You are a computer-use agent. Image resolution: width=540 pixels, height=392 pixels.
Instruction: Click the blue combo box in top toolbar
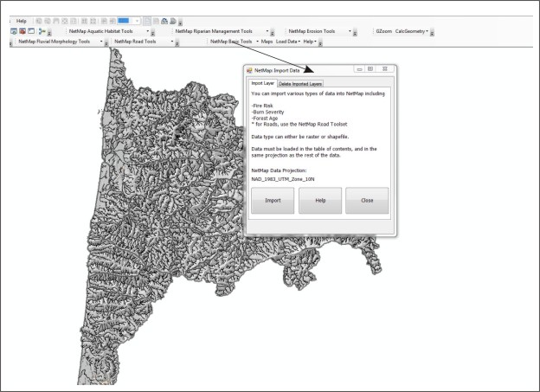[x=126, y=21]
